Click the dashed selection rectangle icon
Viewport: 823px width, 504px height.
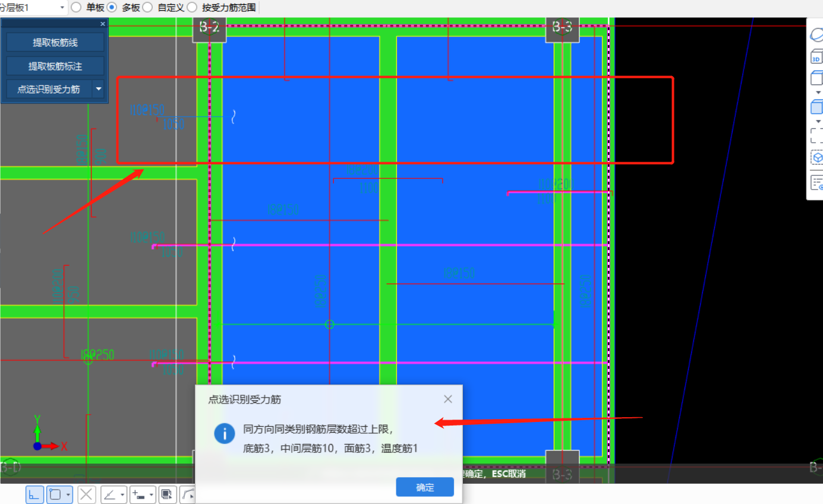(x=817, y=136)
